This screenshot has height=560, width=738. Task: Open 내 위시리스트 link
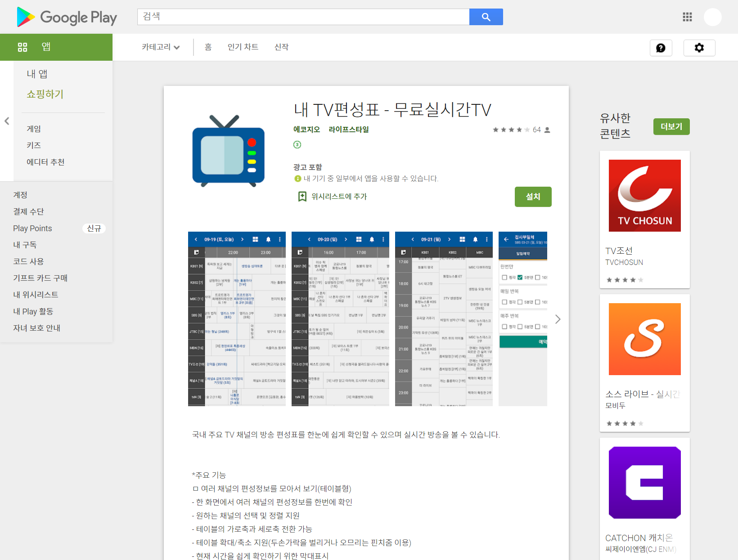point(36,295)
